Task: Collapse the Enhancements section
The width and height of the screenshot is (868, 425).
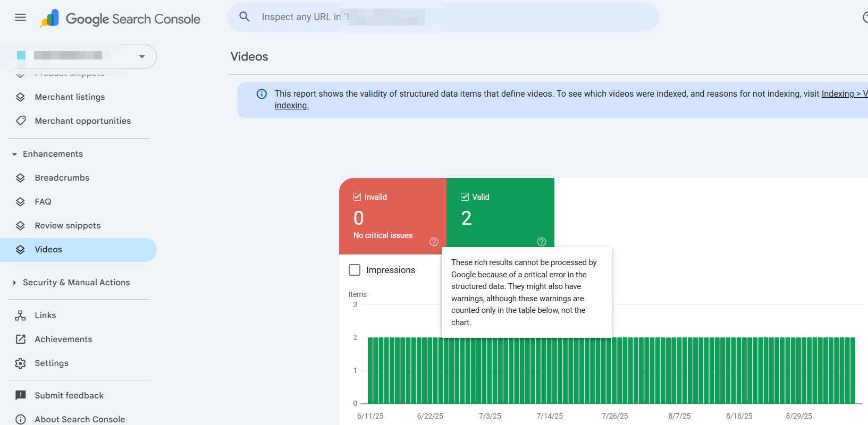Action: pos(14,154)
